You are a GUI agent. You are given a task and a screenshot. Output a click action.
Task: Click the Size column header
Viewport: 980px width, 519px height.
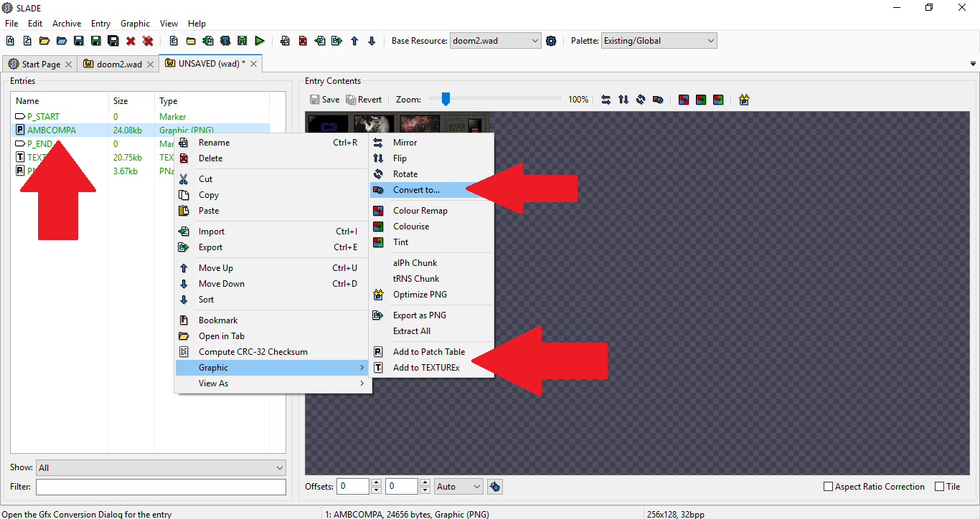132,101
